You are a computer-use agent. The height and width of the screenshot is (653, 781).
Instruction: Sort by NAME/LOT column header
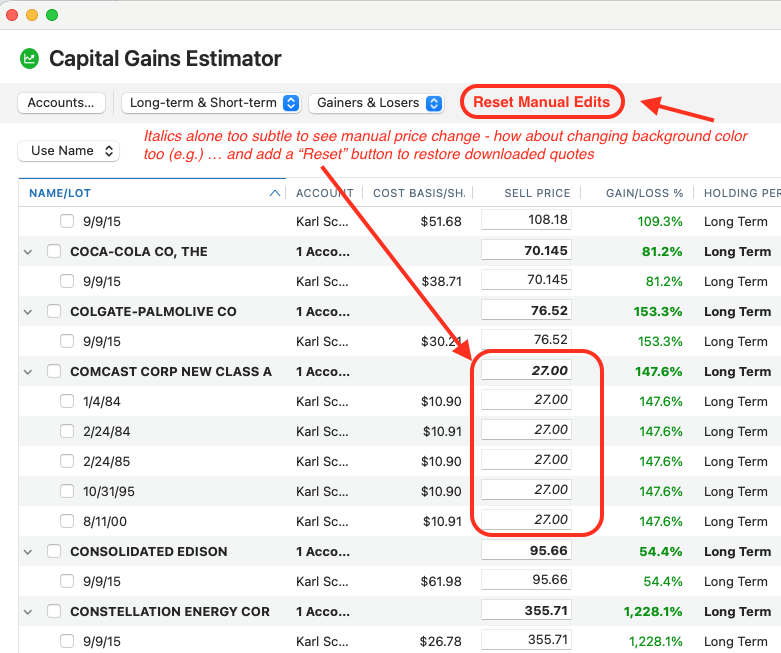(x=60, y=193)
